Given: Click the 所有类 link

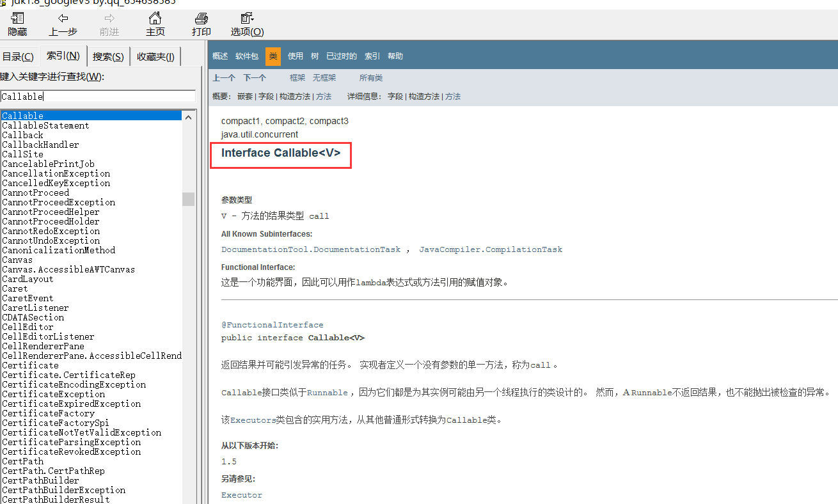Looking at the screenshot, I should click(x=371, y=78).
